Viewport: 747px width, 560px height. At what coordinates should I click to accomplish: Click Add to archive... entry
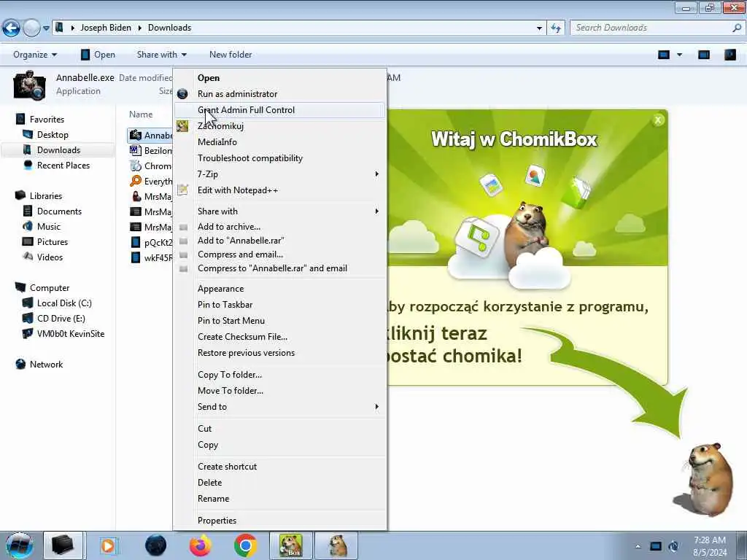tap(228, 227)
